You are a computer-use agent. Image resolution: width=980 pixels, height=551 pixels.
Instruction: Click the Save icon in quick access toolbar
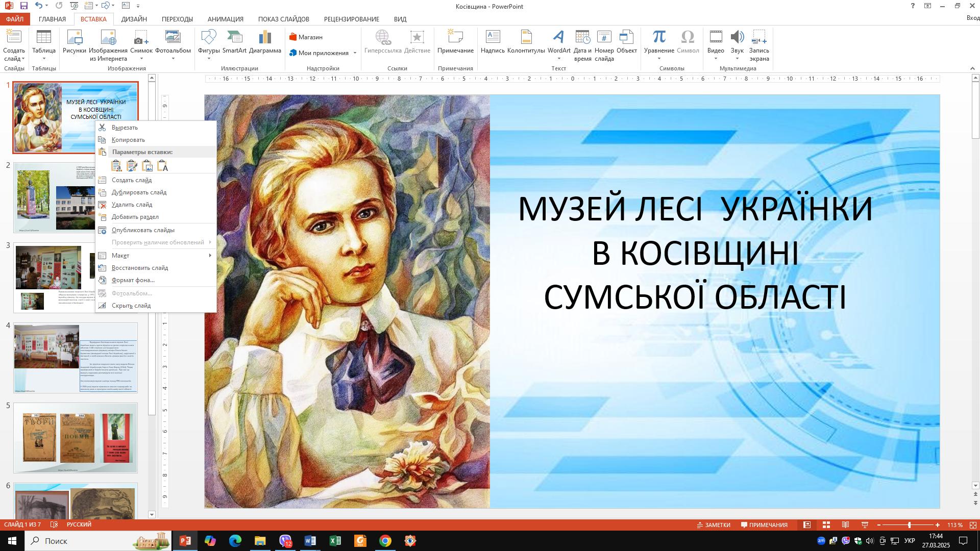[x=23, y=6]
